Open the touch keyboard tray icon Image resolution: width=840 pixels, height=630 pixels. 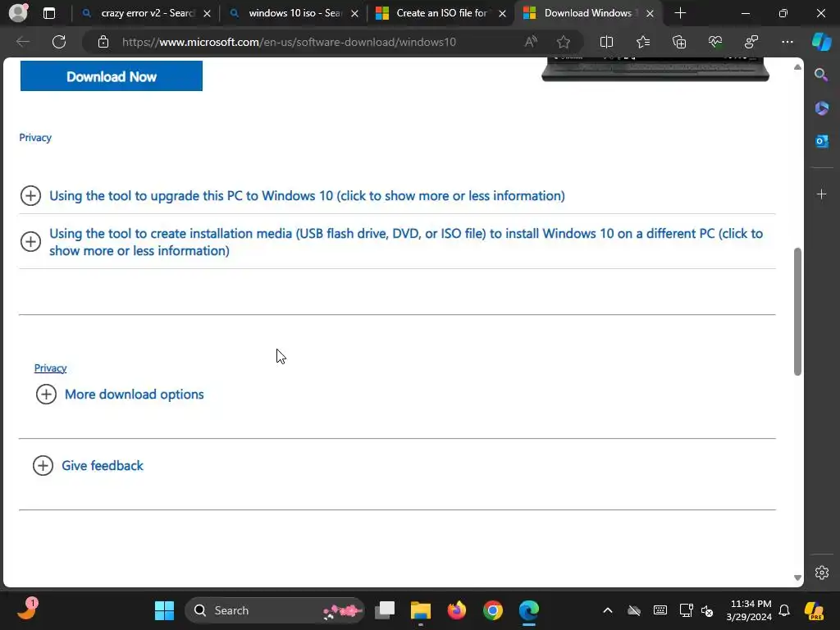tap(660, 610)
